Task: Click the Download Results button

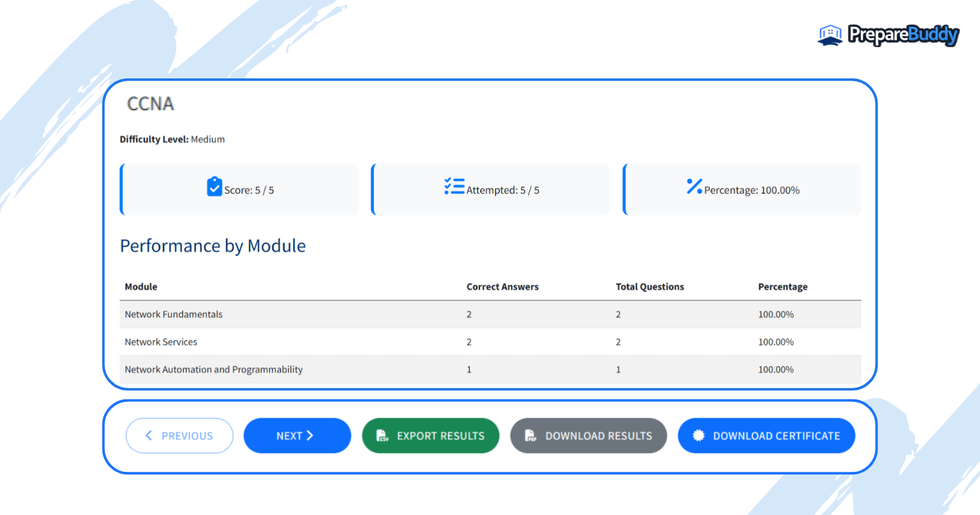Action: pos(588,435)
